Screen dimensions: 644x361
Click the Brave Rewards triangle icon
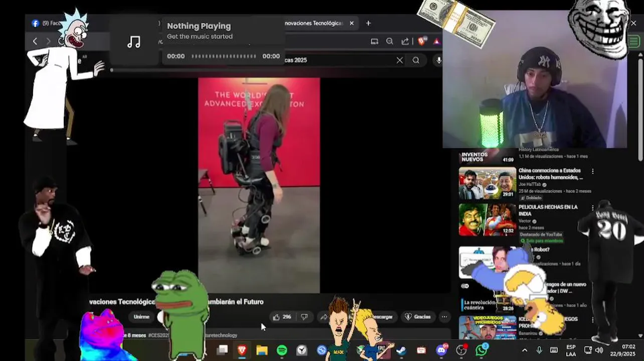(x=437, y=42)
